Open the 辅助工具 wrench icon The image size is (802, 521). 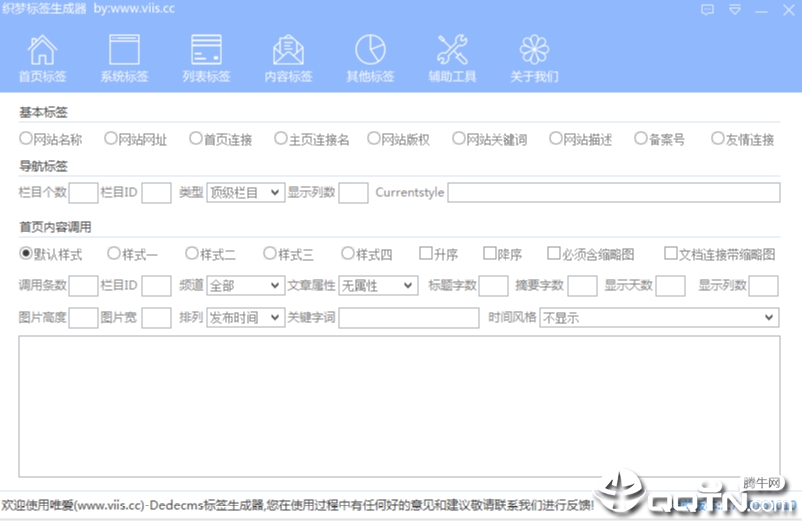pyautogui.click(x=452, y=50)
